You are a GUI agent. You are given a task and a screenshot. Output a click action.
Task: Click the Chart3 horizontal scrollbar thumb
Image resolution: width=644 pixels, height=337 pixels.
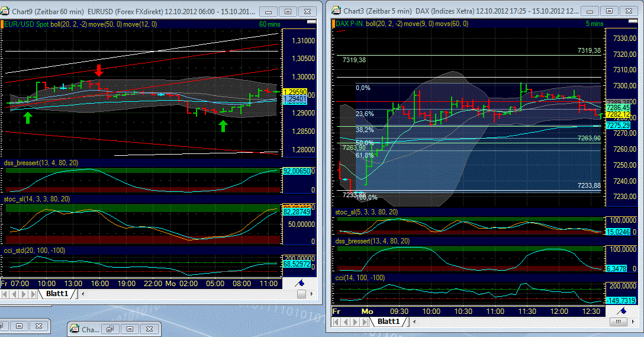618,322
